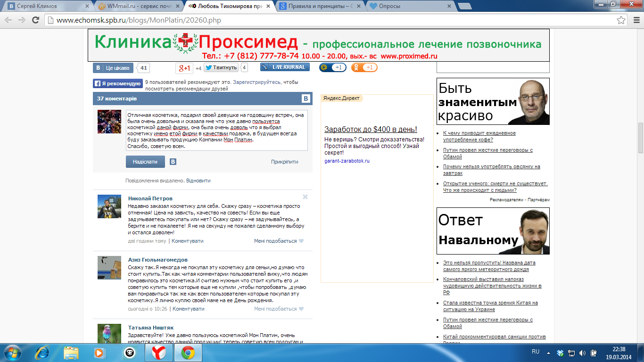Click the browser forward arrow
Image resolution: width=644 pixels, height=362 pixels.
pos(22,20)
